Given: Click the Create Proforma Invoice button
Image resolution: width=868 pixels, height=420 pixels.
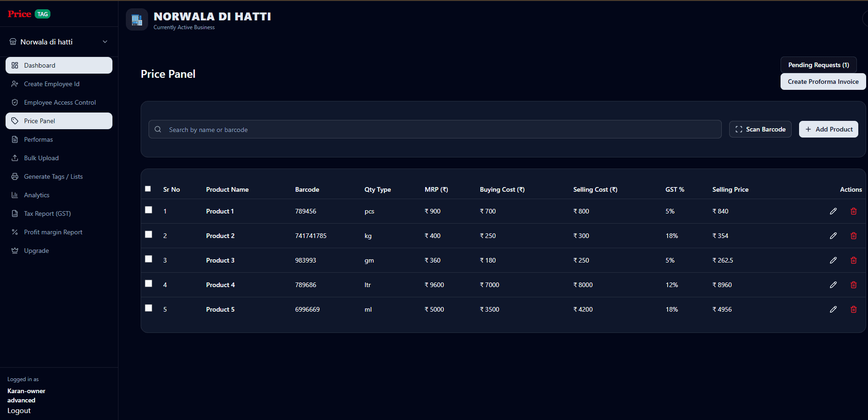Looking at the screenshot, I should click(x=823, y=81).
